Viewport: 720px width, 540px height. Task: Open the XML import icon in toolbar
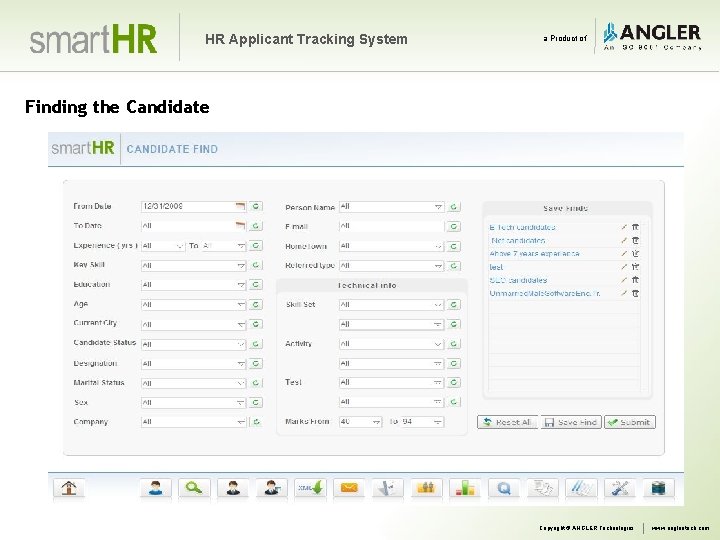[x=310, y=488]
